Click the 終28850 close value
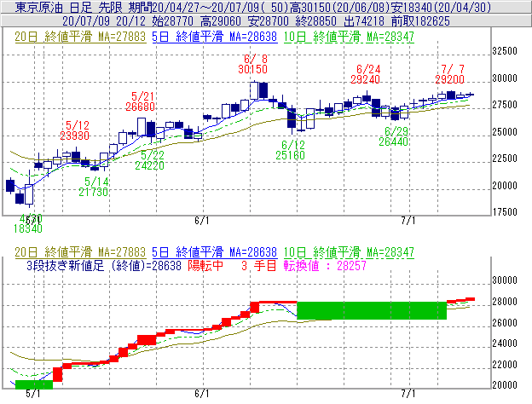532x404 pixels. tap(315, 21)
